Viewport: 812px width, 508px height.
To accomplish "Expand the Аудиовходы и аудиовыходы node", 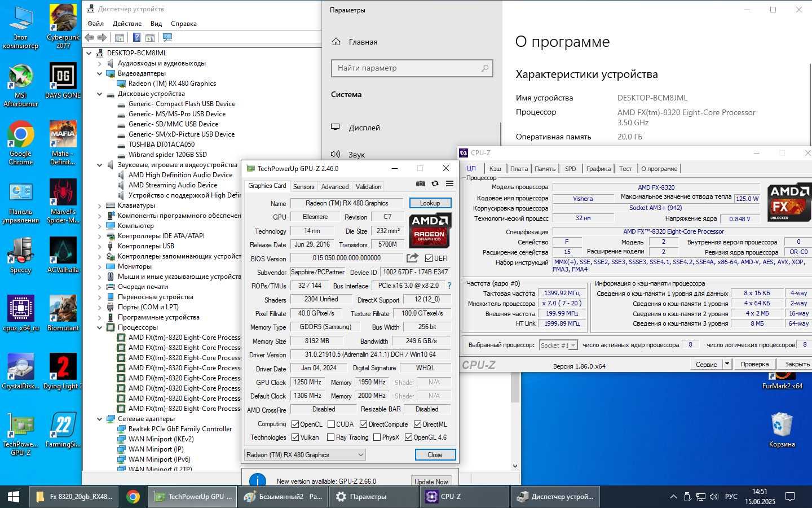I will pyautogui.click(x=100, y=63).
